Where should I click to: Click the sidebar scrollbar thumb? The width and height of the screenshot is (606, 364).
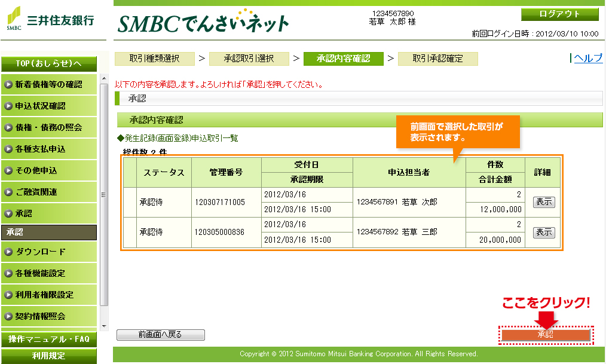[x=104, y=195]
